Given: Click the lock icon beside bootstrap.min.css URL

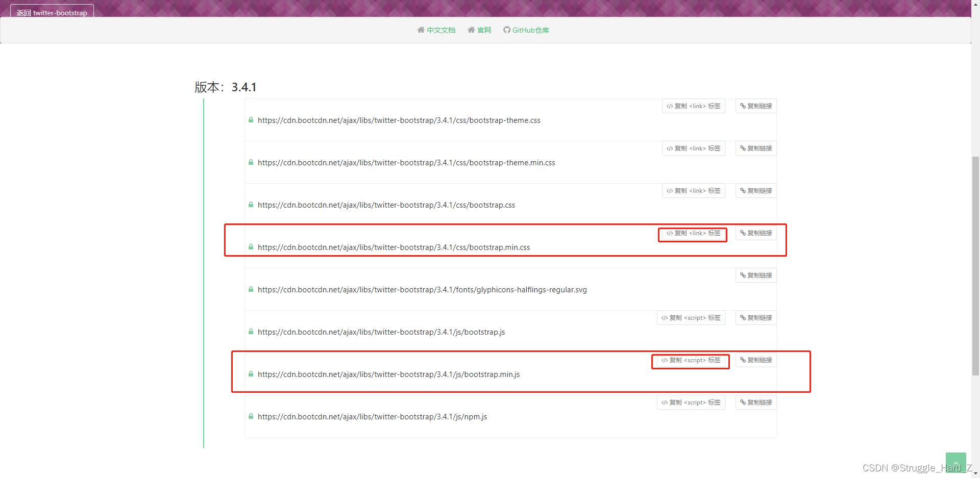Looking at the screenshot, I should click(251, 247).
